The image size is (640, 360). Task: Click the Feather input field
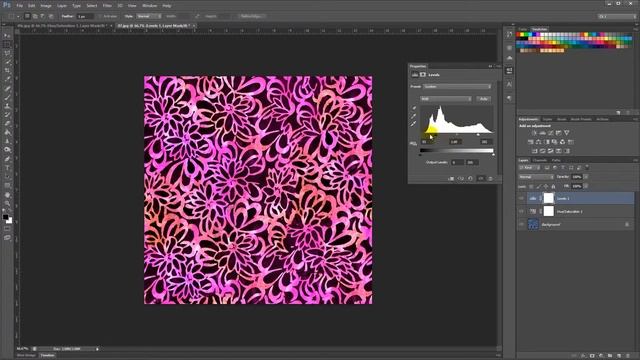point(85,16)
